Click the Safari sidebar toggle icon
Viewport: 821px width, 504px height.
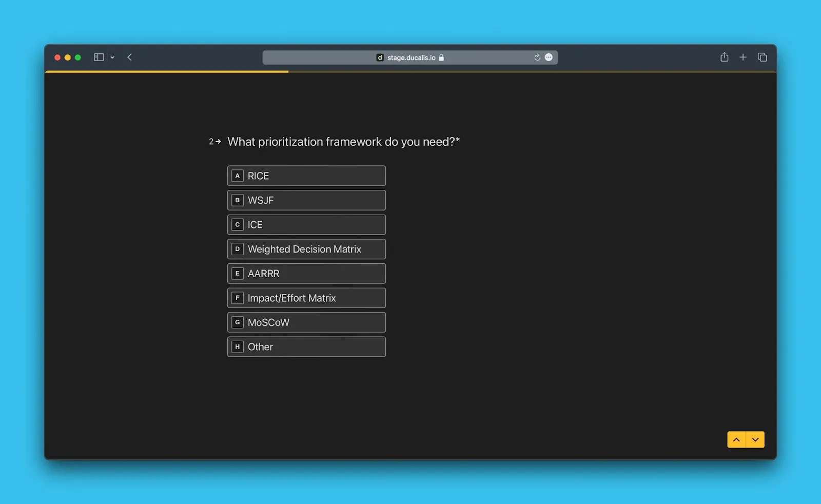99,57
